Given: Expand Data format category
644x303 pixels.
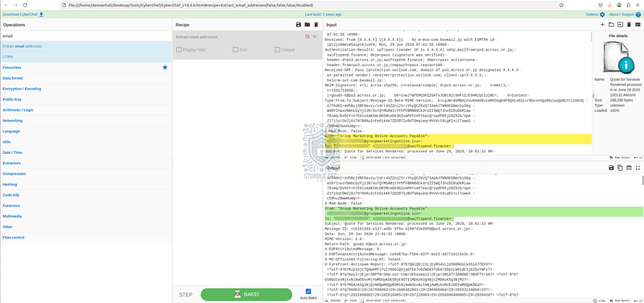Looking at the screenshot, I should (x=86, y=78).
